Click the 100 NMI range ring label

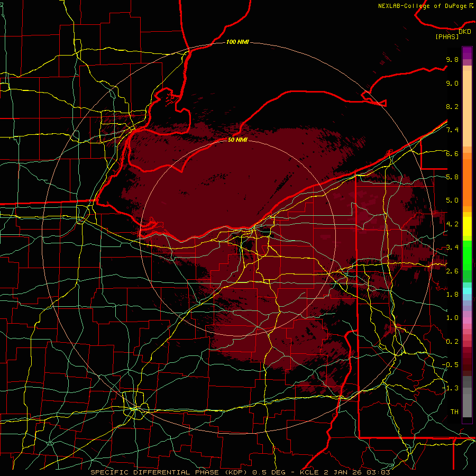coord(237,42)
